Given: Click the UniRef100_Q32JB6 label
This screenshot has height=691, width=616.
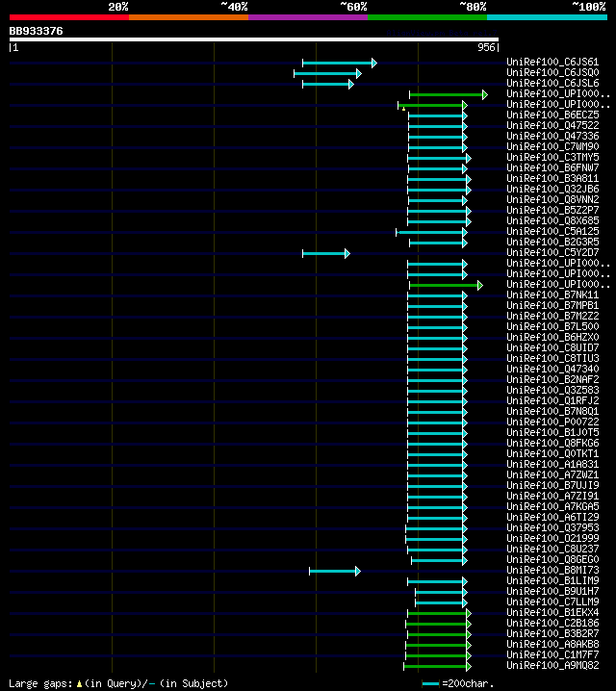Looking at the screenshot, I should 552,189.
